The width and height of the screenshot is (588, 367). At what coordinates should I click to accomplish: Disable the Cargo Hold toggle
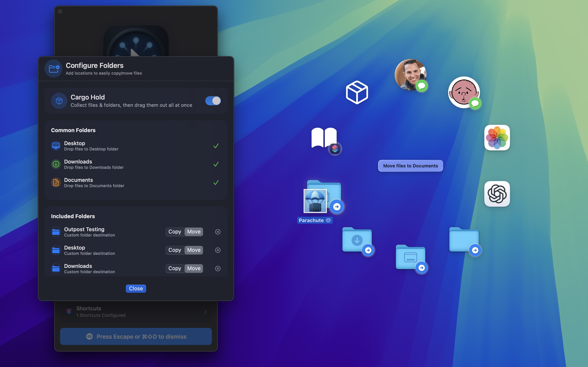tap(213, 101)
